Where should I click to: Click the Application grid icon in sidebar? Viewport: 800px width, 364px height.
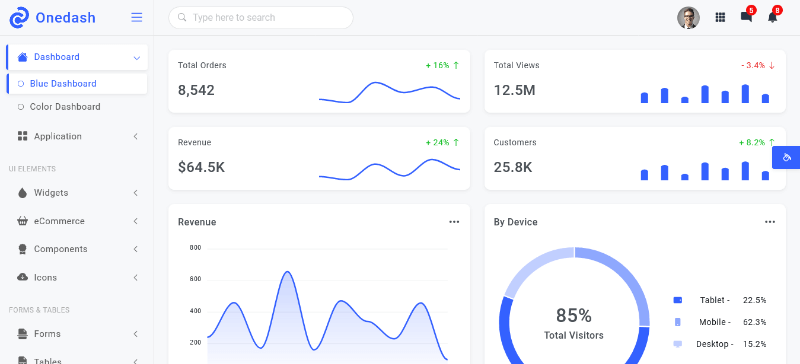click(x=22, y=136)
